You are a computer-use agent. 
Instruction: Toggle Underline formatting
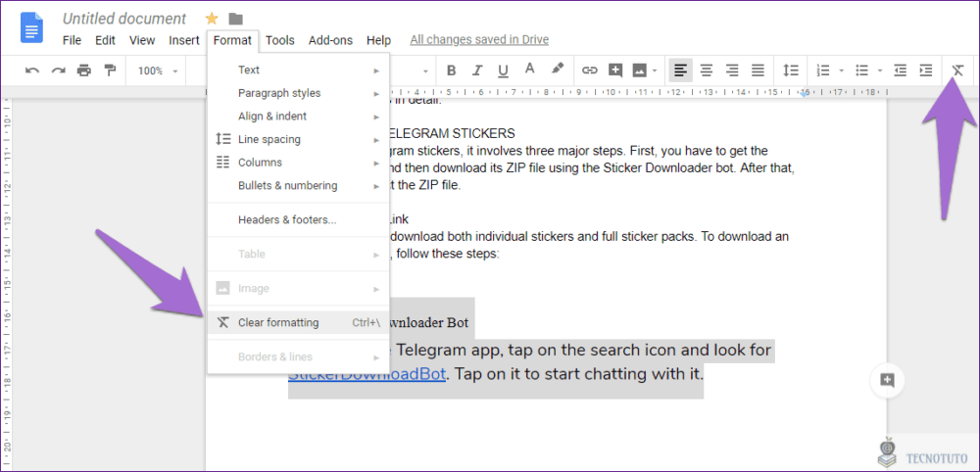[x=503, y=71]
